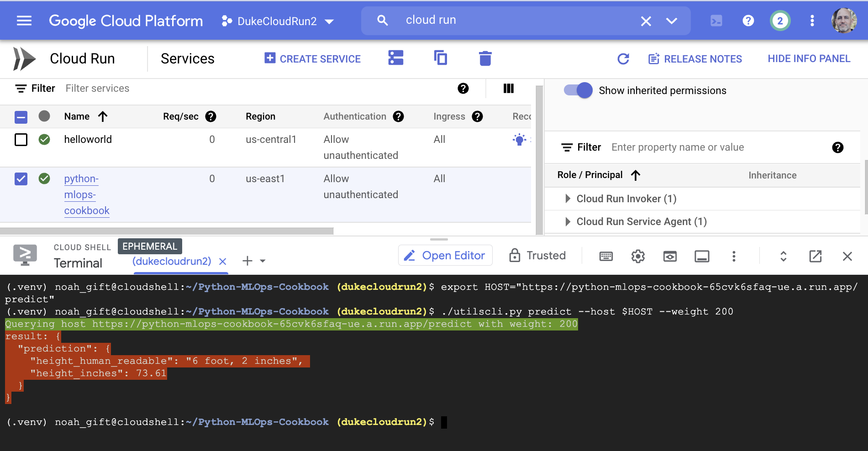
Task: Click the services table horizontal scrollbar
Action: pyautogui.click(x=167, y=231)
